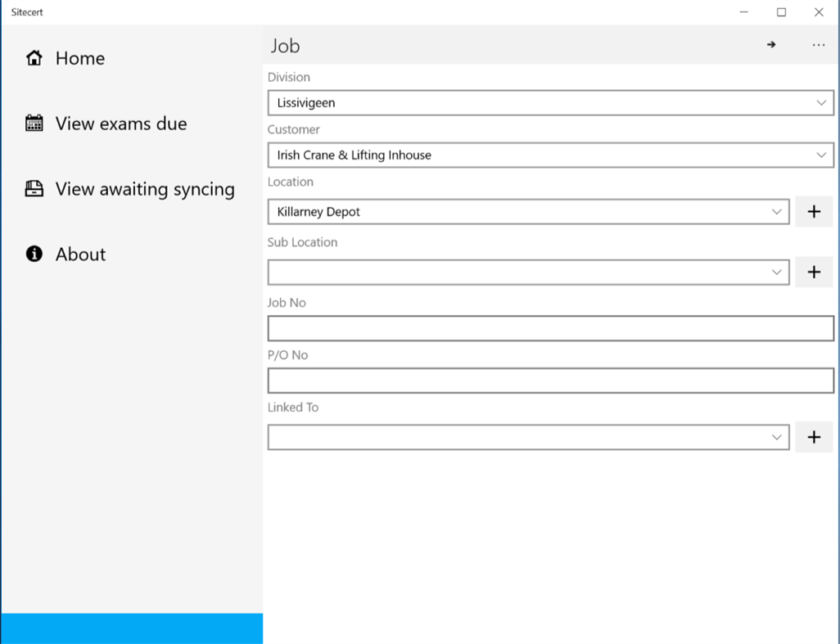The height and width of the screenshot is (644, 840).
Task: Add a new Location with the plus button
Action: click(x=814, y=211)
